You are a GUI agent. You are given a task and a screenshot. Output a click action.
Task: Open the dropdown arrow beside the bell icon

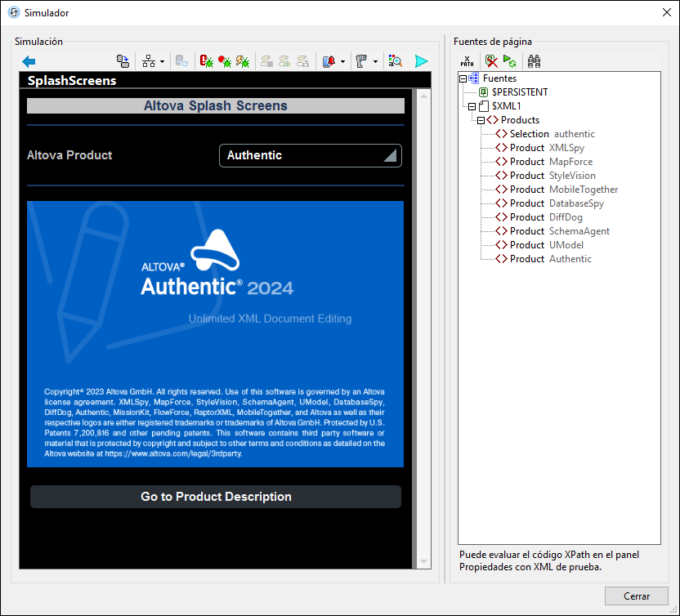[342, 62]
